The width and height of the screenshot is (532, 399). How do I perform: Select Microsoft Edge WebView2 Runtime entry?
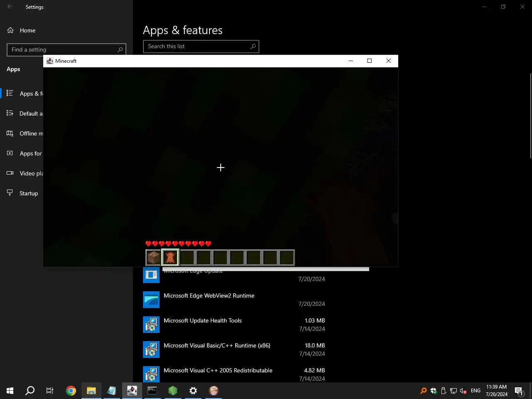pos(234,300)
